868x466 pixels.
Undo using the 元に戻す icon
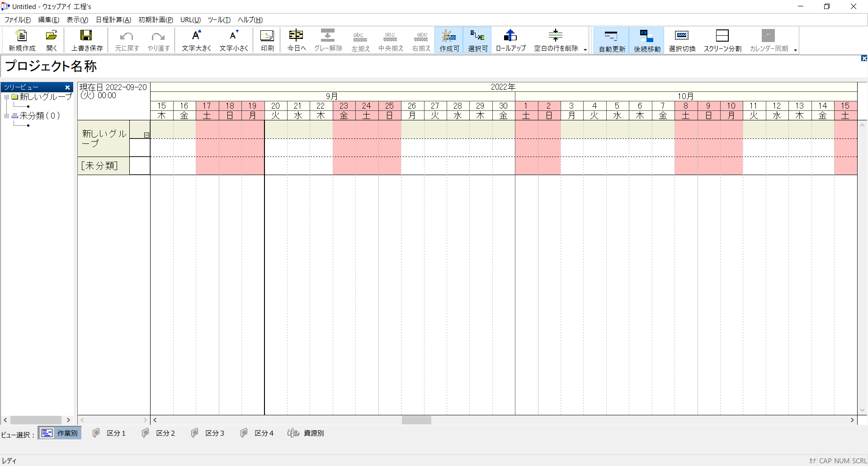coord(127,40)
